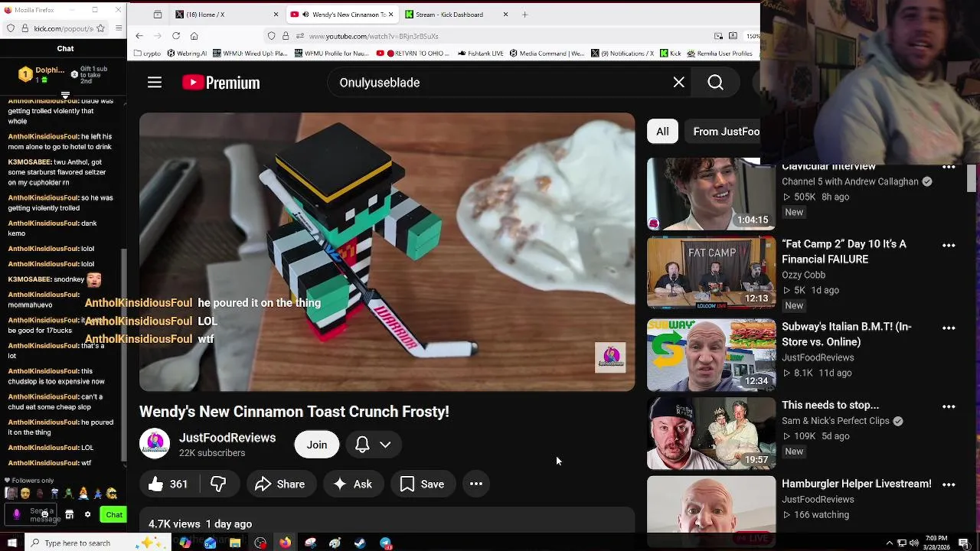Open Remilia User Profiles bookmark

pyautogui.click(x=719, y=54)
